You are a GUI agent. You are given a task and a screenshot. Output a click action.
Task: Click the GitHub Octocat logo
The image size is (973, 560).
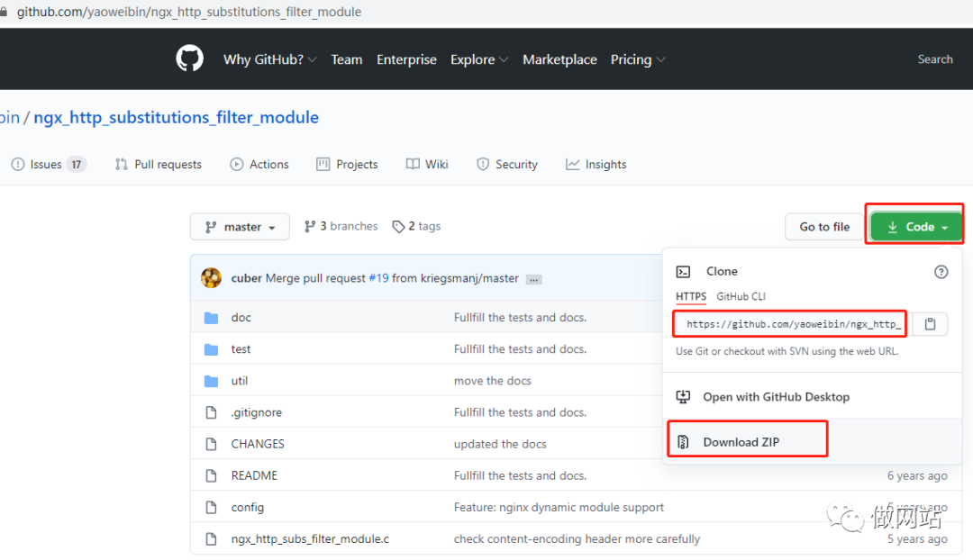tap(189, 59)
